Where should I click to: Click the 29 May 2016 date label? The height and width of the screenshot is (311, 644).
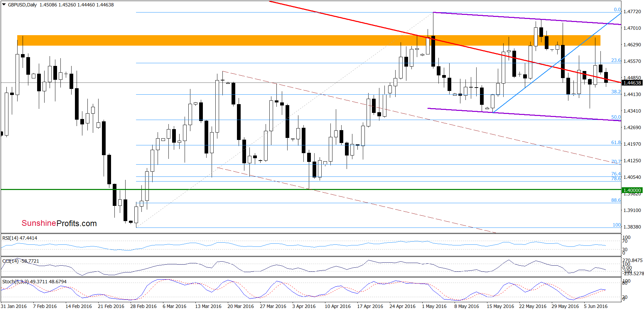point(565,306)
